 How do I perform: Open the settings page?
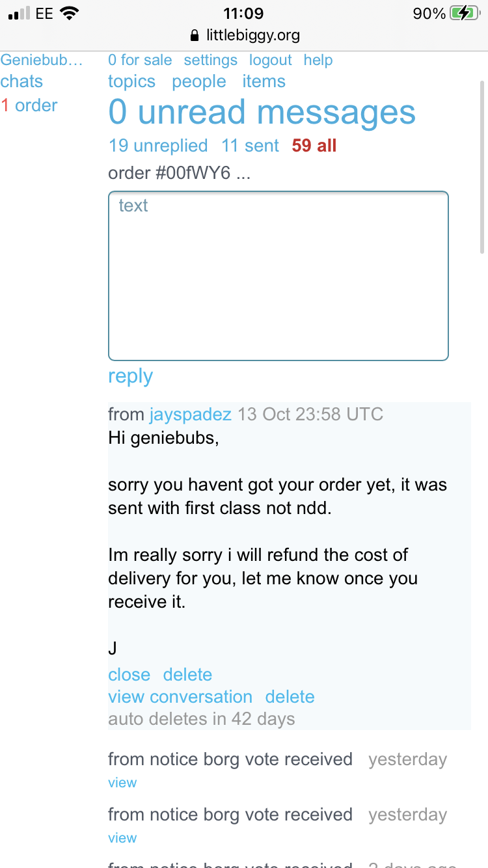click(x=210, y=61)
